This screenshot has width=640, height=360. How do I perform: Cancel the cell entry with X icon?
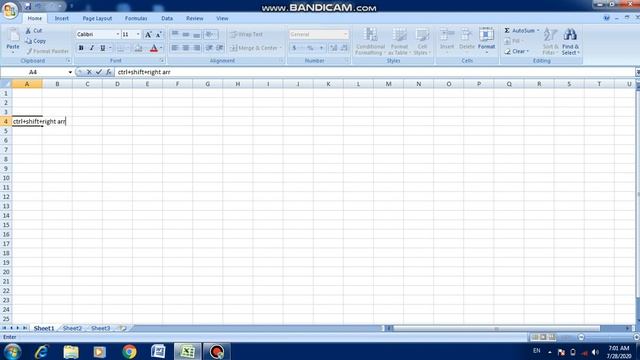point(89,72)
